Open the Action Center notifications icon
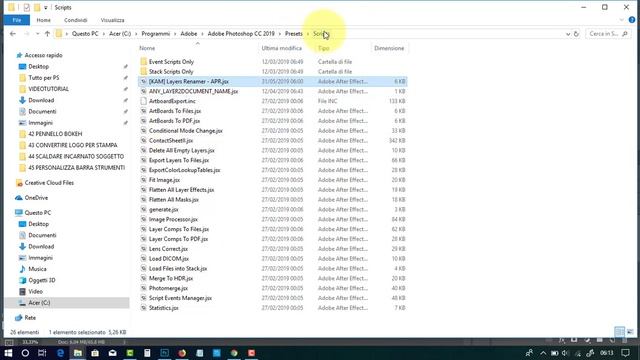This screenshot has height=360, width=640. point(625,353)
